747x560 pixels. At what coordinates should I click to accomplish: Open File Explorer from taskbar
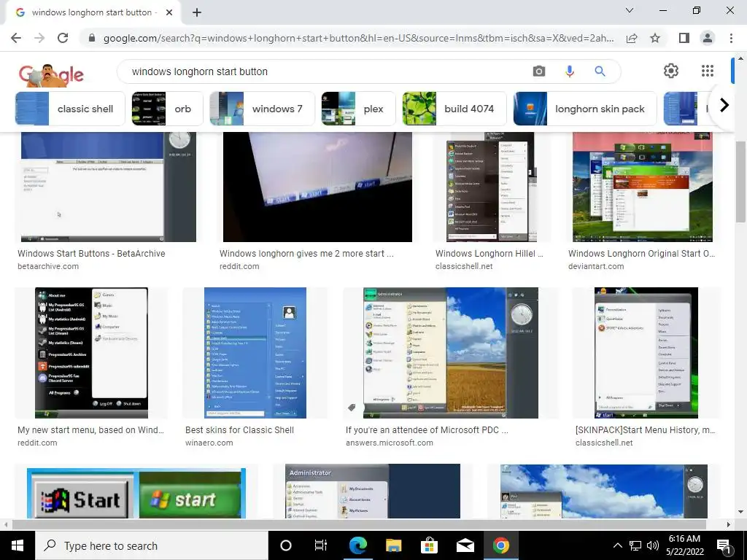tap(393, 545)
